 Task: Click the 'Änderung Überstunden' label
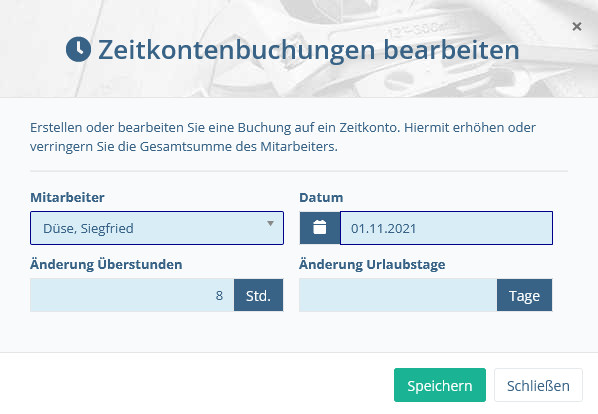point(106,264)
